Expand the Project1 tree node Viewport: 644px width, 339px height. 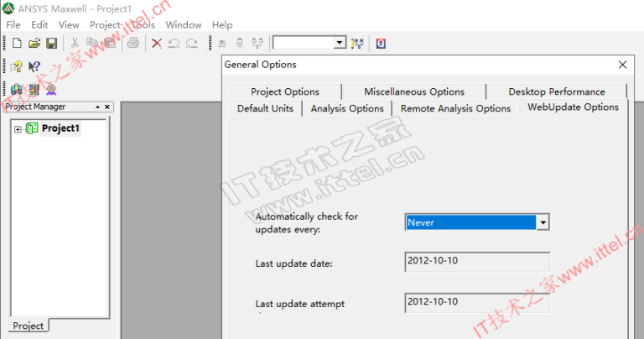pos(18,128)
